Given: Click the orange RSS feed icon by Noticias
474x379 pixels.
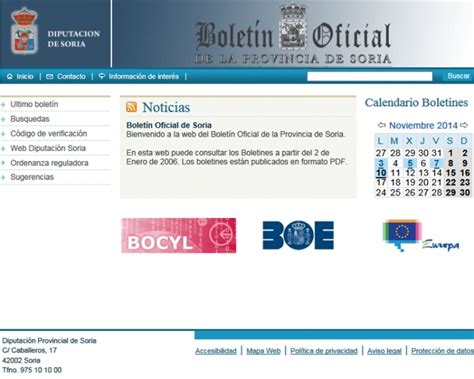Looking at the screenshot, I should pos(131,107).
